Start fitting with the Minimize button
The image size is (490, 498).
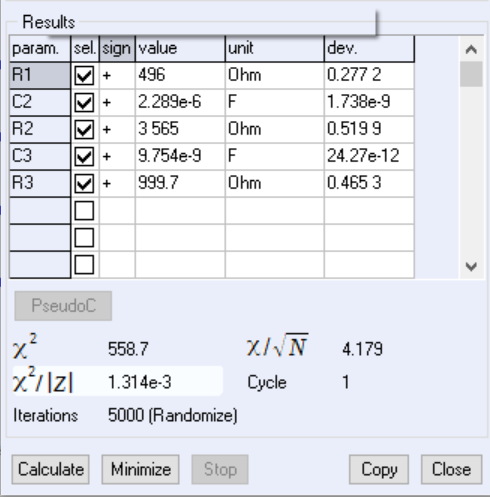141,469
